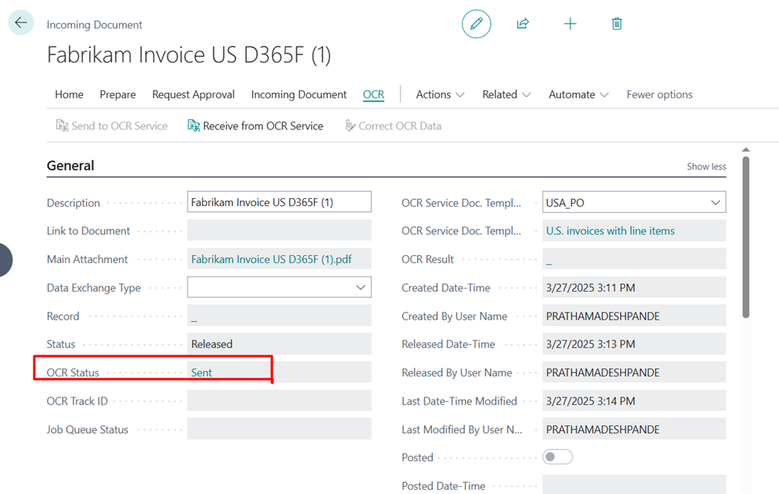Open Fabrikam Invoice US D365F (1).pdf attachment
Image resolution: width=779 pixels, height=494 pixels.
[x=271, y=259]
